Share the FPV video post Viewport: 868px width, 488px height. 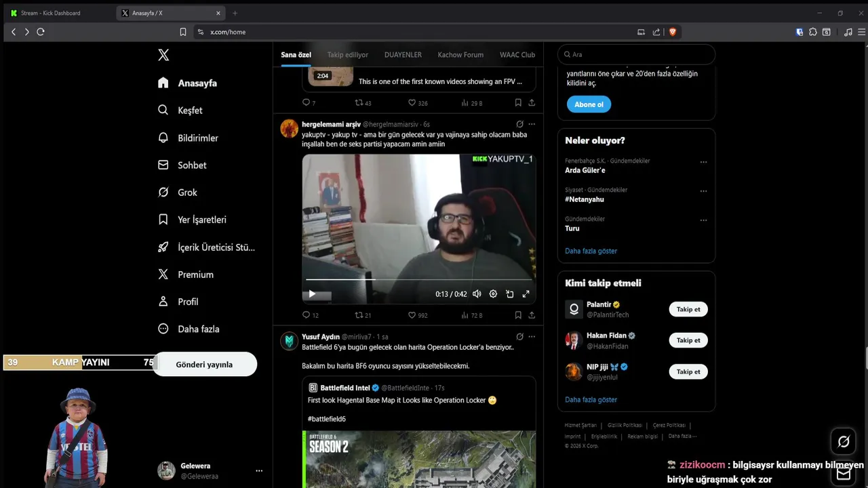(532, 103)
